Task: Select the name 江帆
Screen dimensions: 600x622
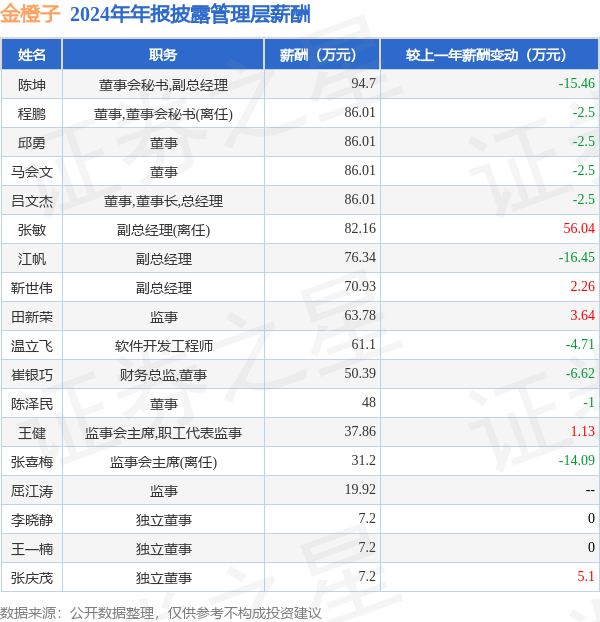Action: (x=32, y=259)
